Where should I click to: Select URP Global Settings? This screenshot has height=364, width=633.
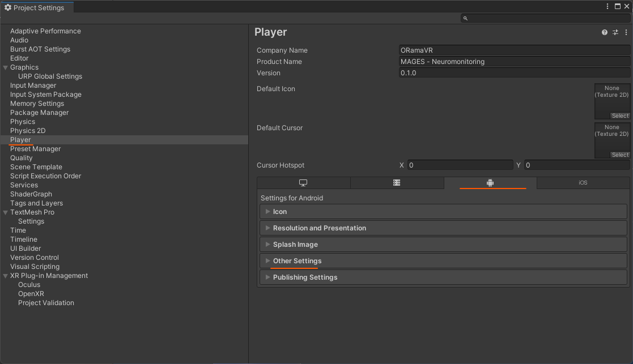click(x=50, y=76)
